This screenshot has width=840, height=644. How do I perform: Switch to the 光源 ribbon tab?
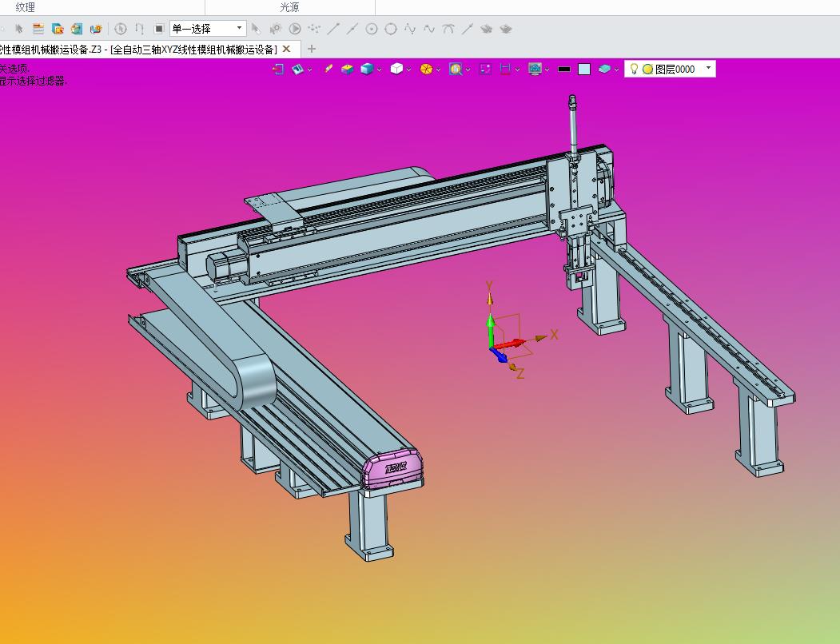pyautogui.click(x=289, y=7)
